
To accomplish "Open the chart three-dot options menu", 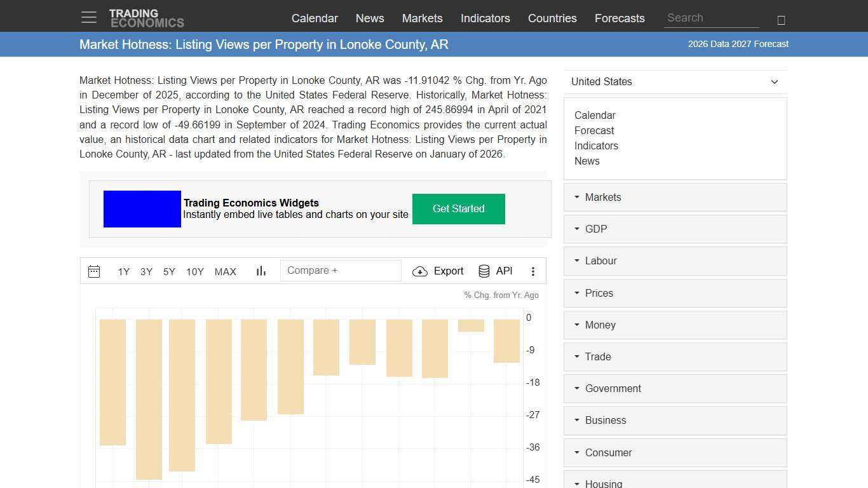I will [533, 271].
